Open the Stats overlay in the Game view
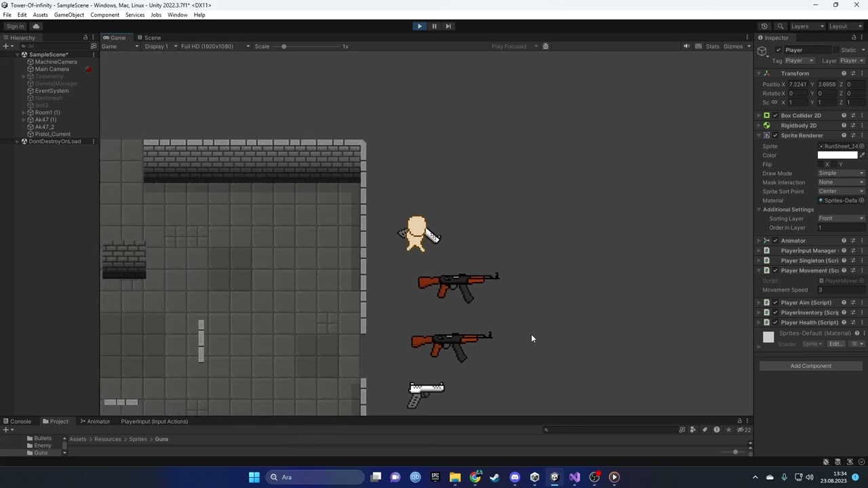Screen dimensions: 868x488 [x=712, y=46]
